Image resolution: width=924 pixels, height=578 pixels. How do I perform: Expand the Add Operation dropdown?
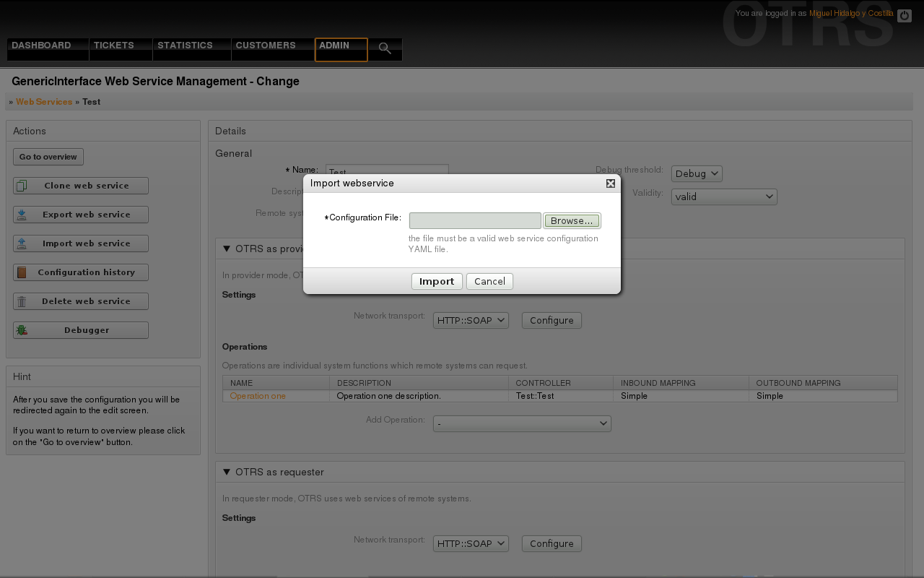pos(521,423)
